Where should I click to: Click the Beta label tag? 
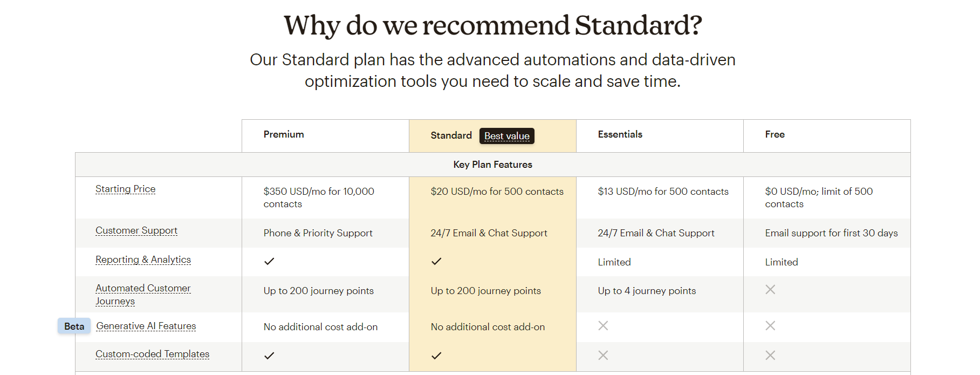[x=74, y=326]
